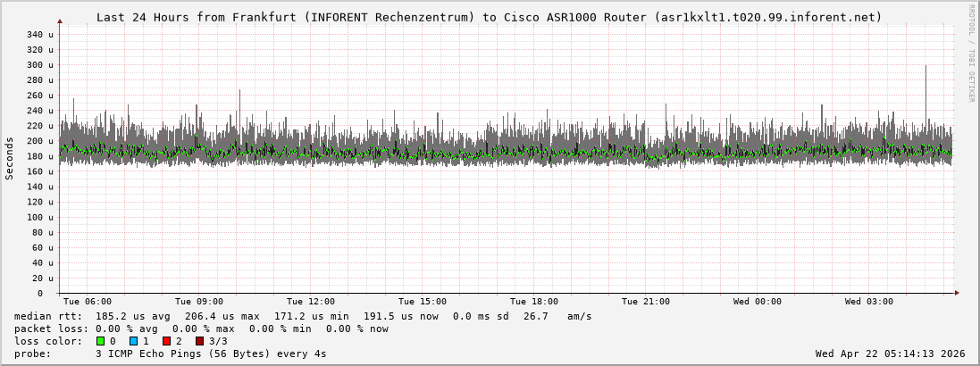Click the Wed 03:00 time axis label
Viewport: 980px width, 366px height.
[869, 302]
